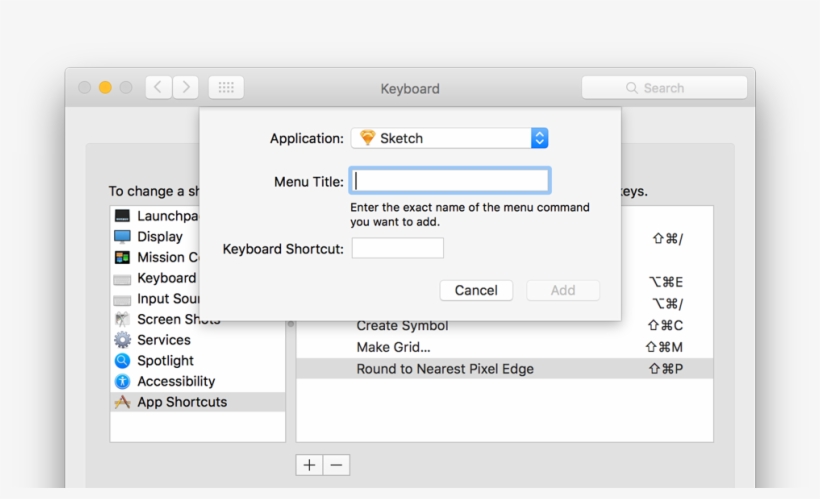Select the Create Symbol shortcut row
The height and width of the screenshot is (499, 820).
pos(505,325)
